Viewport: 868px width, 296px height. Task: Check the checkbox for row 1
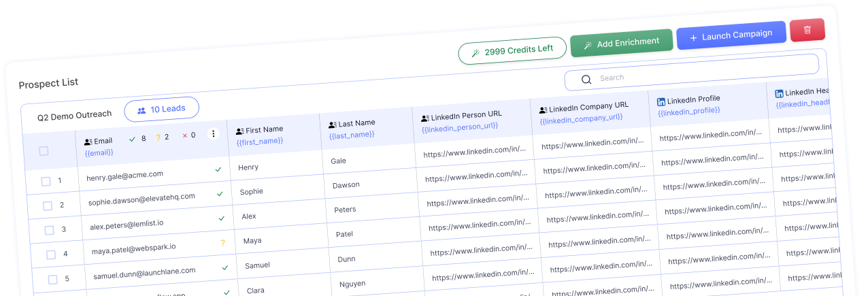click(x=46, y=182)
